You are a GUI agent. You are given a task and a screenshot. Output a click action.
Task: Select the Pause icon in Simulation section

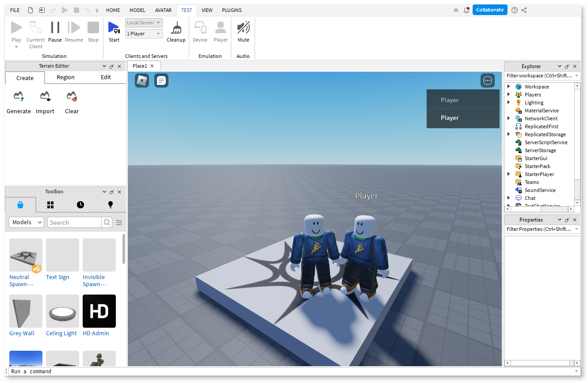[55, 27]
